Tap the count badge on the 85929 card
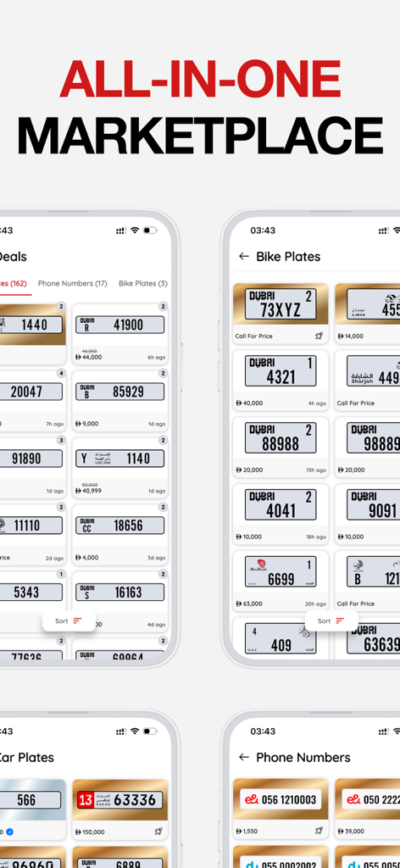The height and width of the screenshot is (868, 400). [163, 373]
